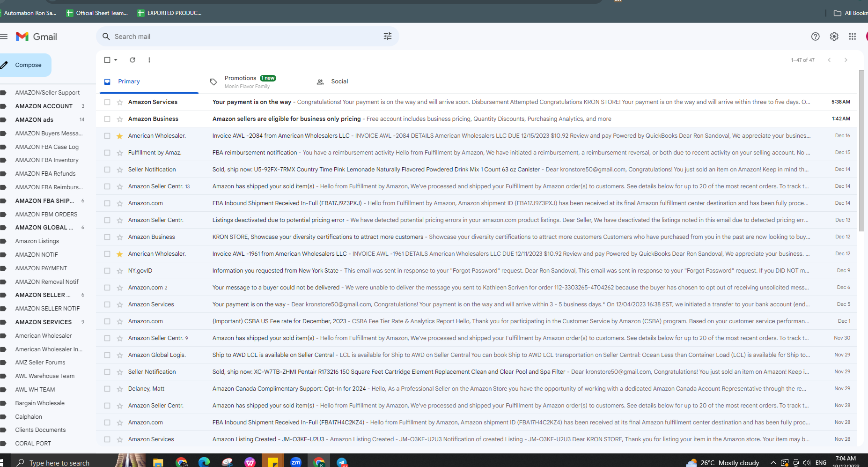Open the AWL Warehouse Team label
Image resolution: width=868 pixels, height=467 pixels.
[44, 376]
